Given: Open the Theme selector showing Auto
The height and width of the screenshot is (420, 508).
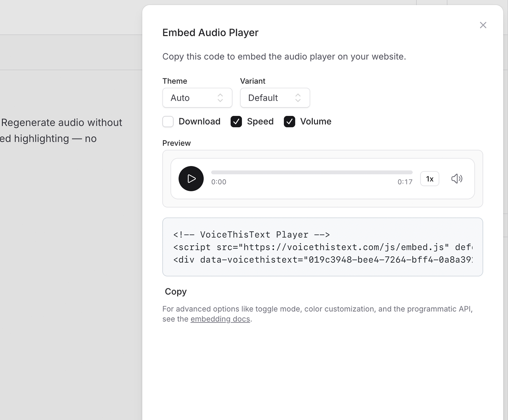Looking at the screenshot, I should [x=197, y=98].
